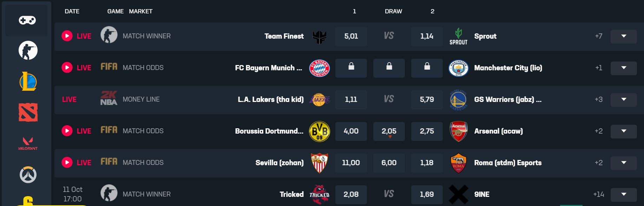Click the FIFA icon on the Sevilla match row
644x206 pixels.
(109, 162)
